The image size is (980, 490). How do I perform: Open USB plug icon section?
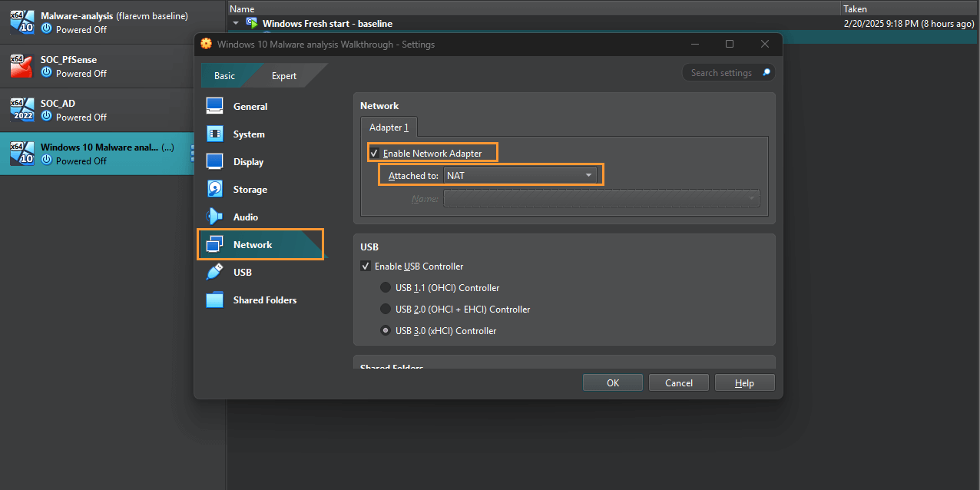[214, 272]
